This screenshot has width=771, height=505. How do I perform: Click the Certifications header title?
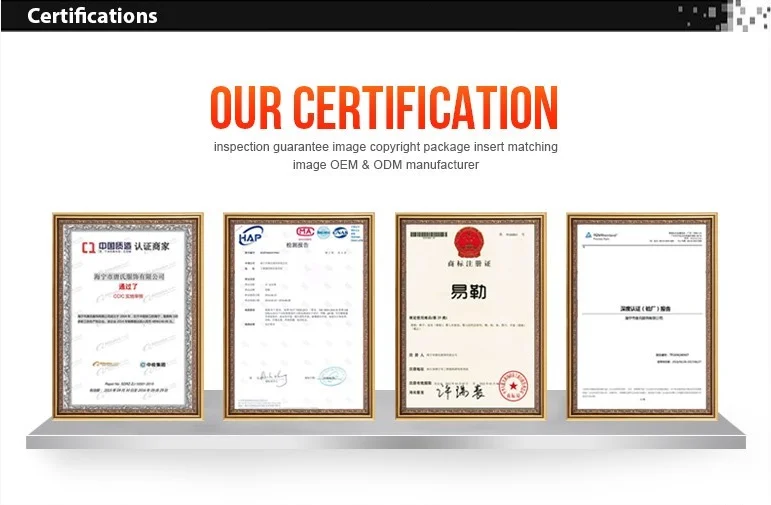click(92, 16)
